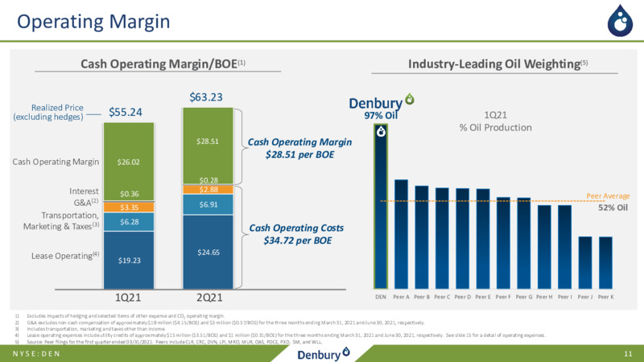Viewport: 644px width, 362px height.
Task: Click the $19.23 lease operating segment
Action: pos(129,260)
